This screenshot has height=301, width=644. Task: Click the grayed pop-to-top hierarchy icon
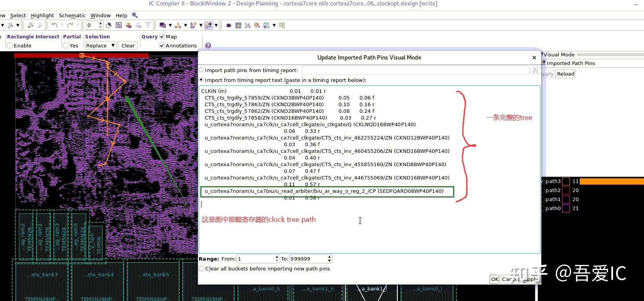click(x=148, y=25)
